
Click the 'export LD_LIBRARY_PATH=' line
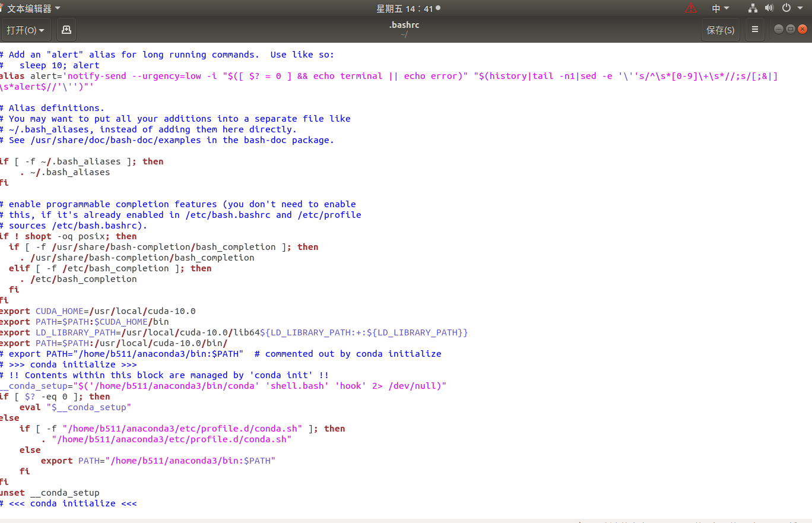click(234, 332)
